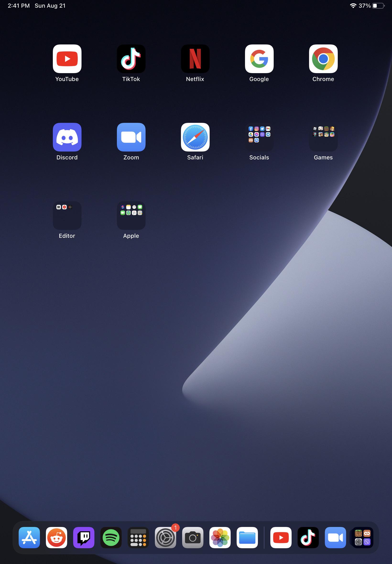Tap the 37% battery indicator

click(372, 6)
